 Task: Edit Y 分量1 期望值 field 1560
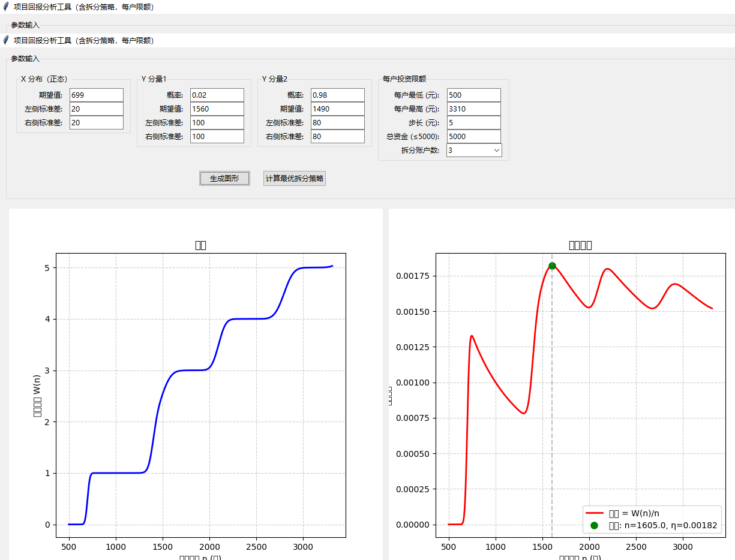(x=217, y=109)
